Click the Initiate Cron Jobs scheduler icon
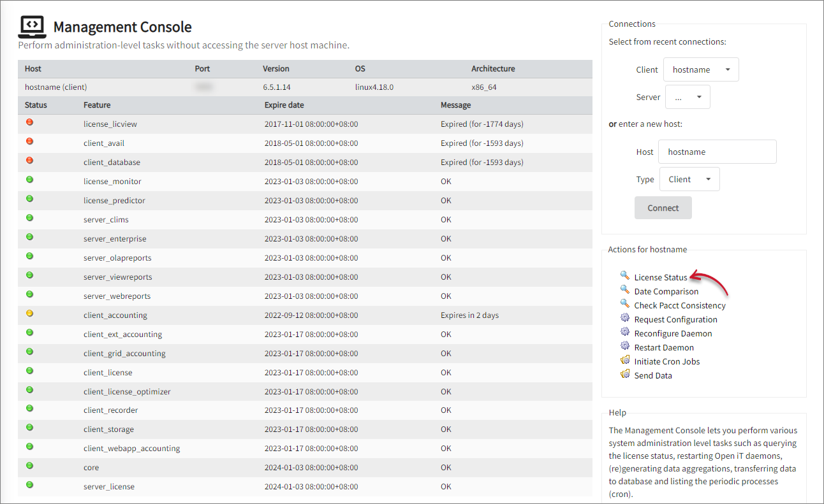The image size is (824, 504). [625, 360]
